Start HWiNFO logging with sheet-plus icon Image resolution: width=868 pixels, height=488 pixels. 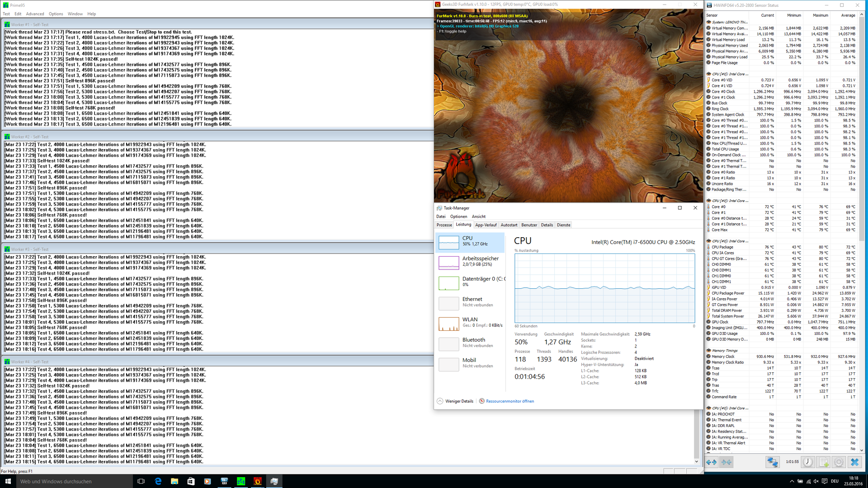click(x=823, y=462)
